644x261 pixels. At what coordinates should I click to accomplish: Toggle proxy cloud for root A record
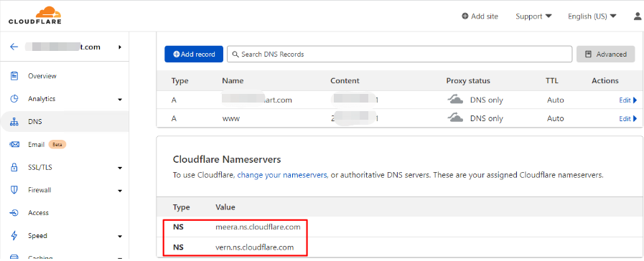pyautogui.click(x=455, y=100)
